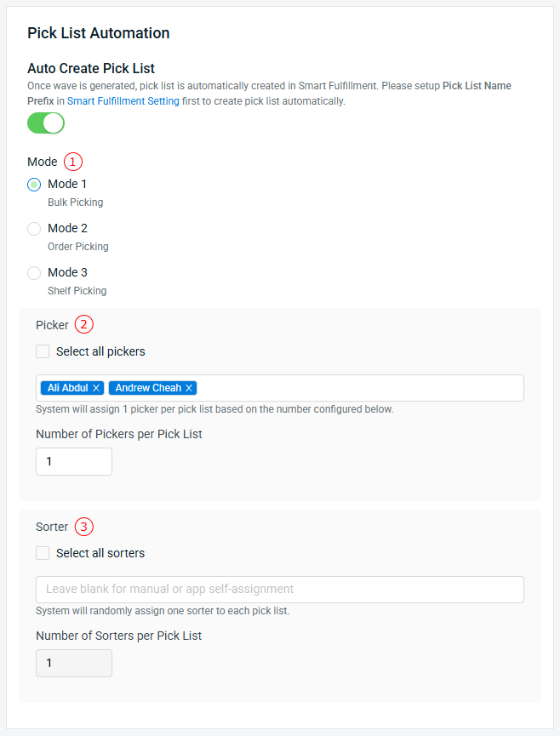Screen dimensions: 560x736
Task: Select Mode 3 Shelf Picking radio
Action: pyautogui.click(x=34, y=273)
